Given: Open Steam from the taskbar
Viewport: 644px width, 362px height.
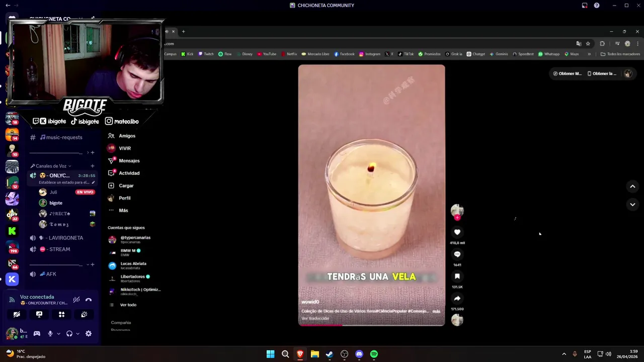Looking at the screenshot, I should (330, 354).
